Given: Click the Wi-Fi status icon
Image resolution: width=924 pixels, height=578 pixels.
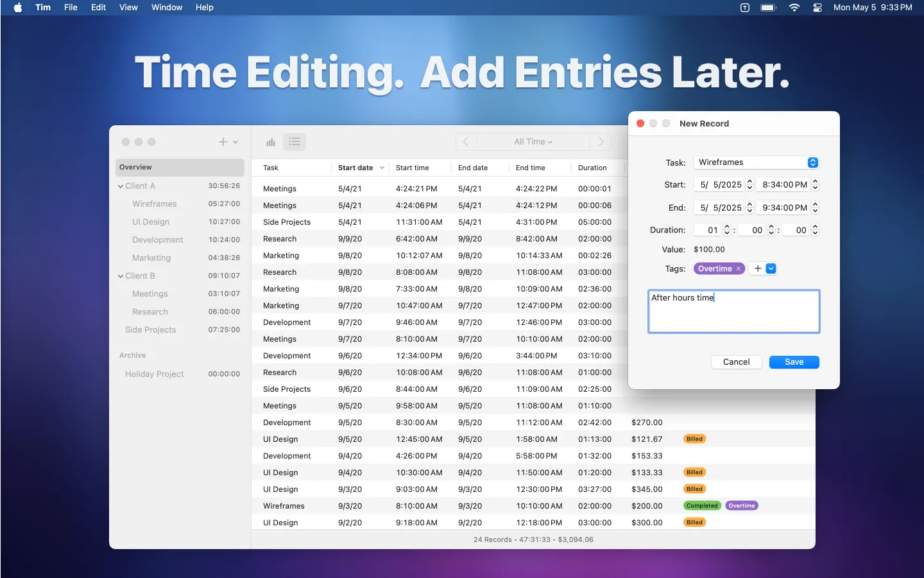Looking at the screenshot, I should [x=794, y=8].
